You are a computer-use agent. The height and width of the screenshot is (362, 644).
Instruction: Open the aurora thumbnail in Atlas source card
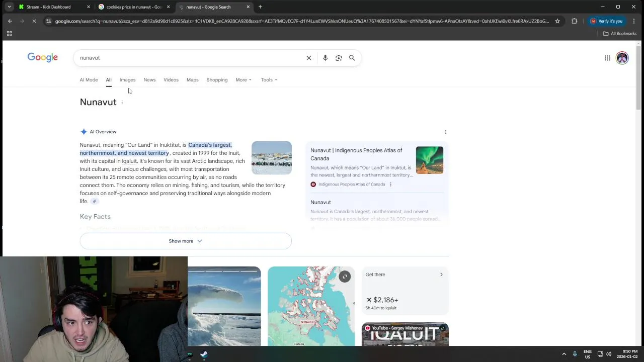[430, 160]
